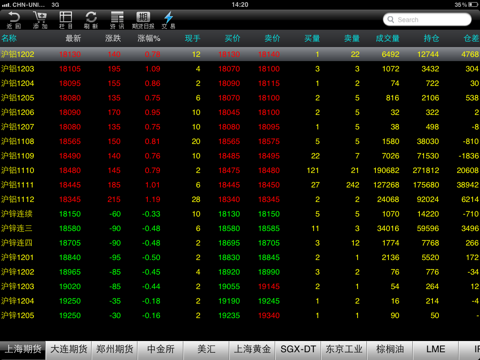Screen dimensions: 480x360
Task: Tap the back arrow icon (返回)
Action: (14, 20)
